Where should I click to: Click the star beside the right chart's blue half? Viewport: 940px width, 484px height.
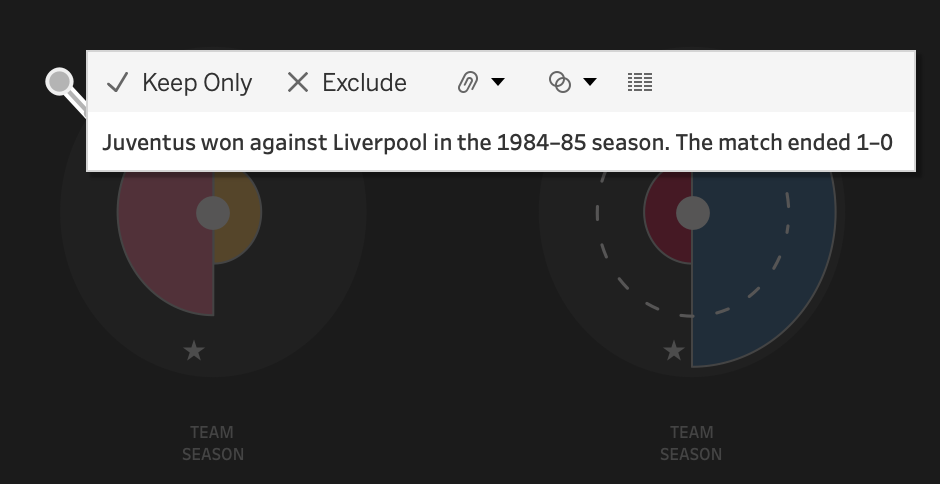click(675, 350)
